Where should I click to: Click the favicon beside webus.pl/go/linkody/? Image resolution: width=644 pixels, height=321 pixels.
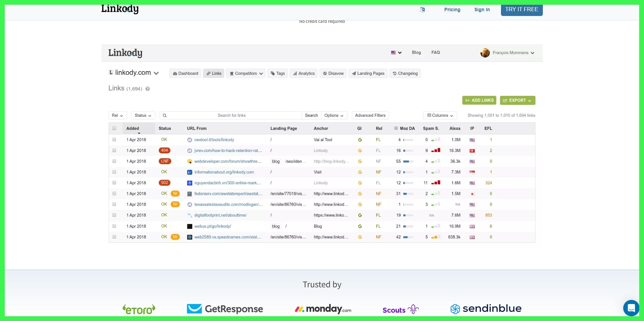[190, 226]
